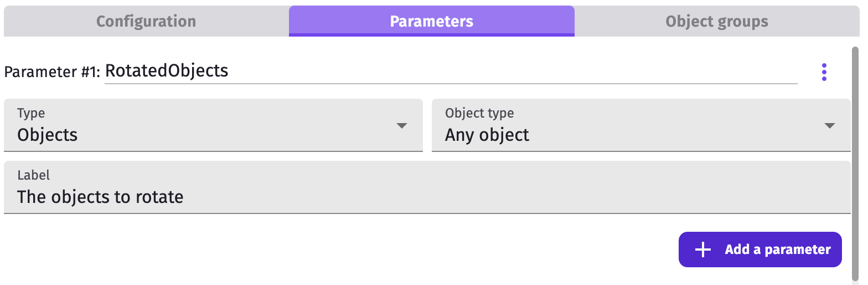Click the purple underline below Parameters tab
This screenshot has height=285, width=868.
tap(431, 35)
